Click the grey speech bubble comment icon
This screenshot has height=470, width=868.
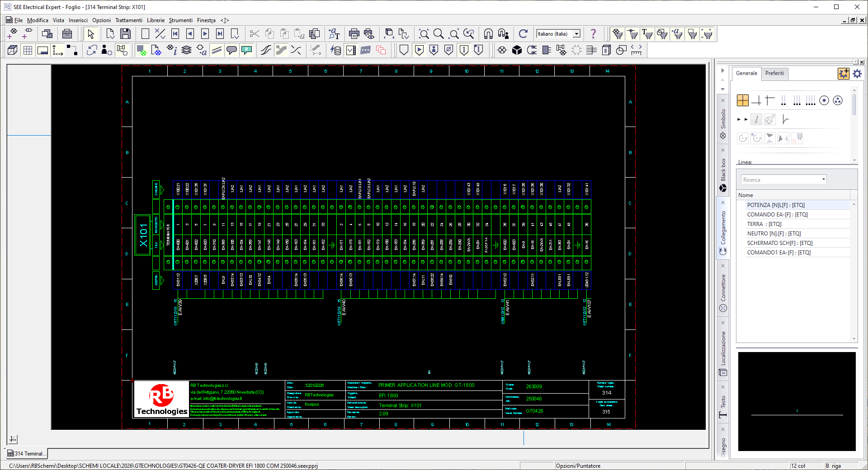point(231,50)
